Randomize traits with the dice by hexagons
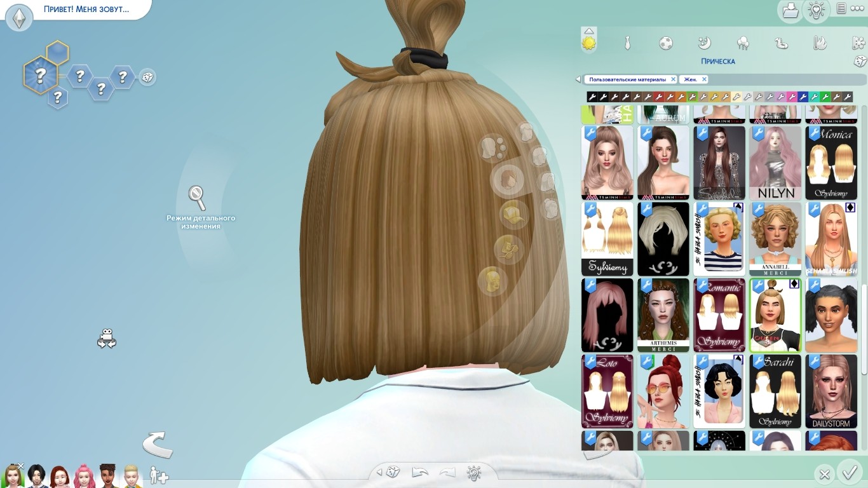The height and width of the screenshot is (488, 868). pos(147,78)
